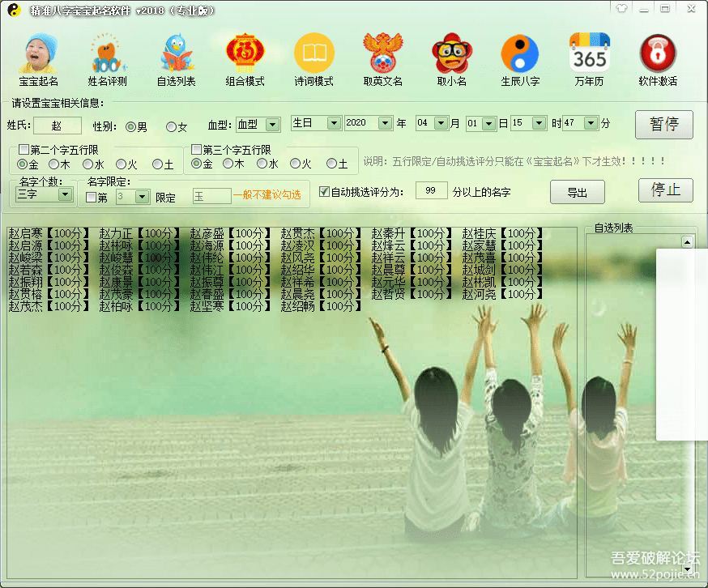The width and height of the screenshot is (708, 588).
Task: Open 诗词模式 poetry naming mode
Action: click(x=313, y=57)
